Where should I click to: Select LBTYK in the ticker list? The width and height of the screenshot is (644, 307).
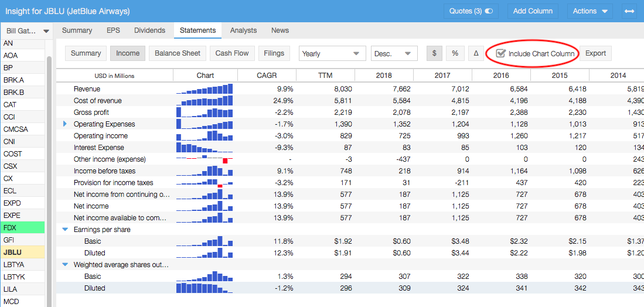pos(22,277)
